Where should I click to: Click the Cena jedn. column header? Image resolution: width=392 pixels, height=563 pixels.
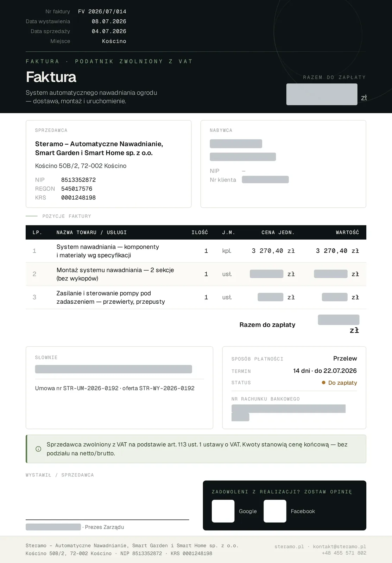278,233
